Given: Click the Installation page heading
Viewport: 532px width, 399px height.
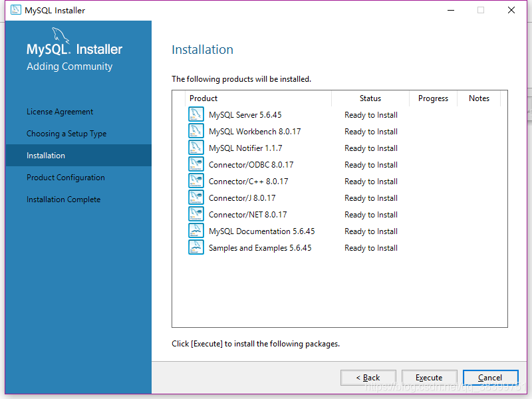Looking at the screenshot, I should click(203, 49).
